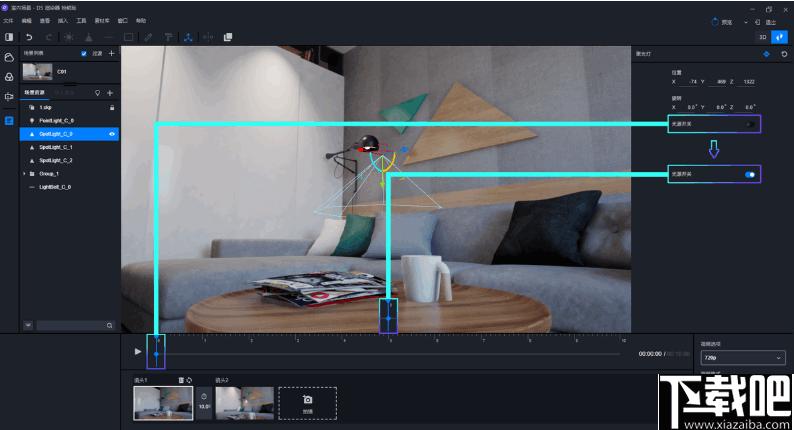794x430 pixels.
Task: Click the paint roller format tool
Action: pyautogui.click(x=168, y=37)
